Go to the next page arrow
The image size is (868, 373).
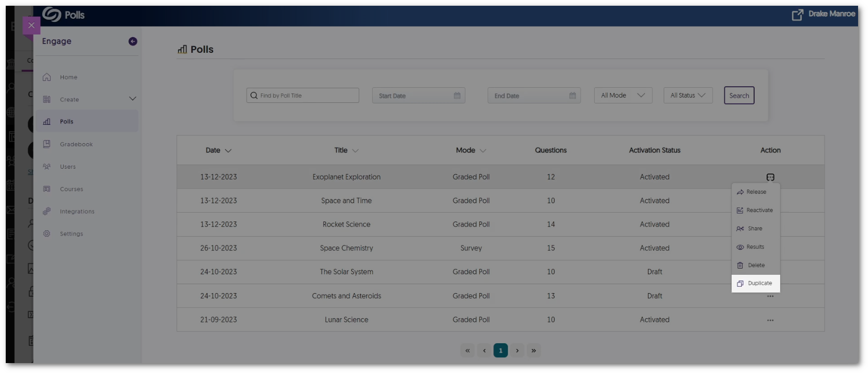(517, 351)
